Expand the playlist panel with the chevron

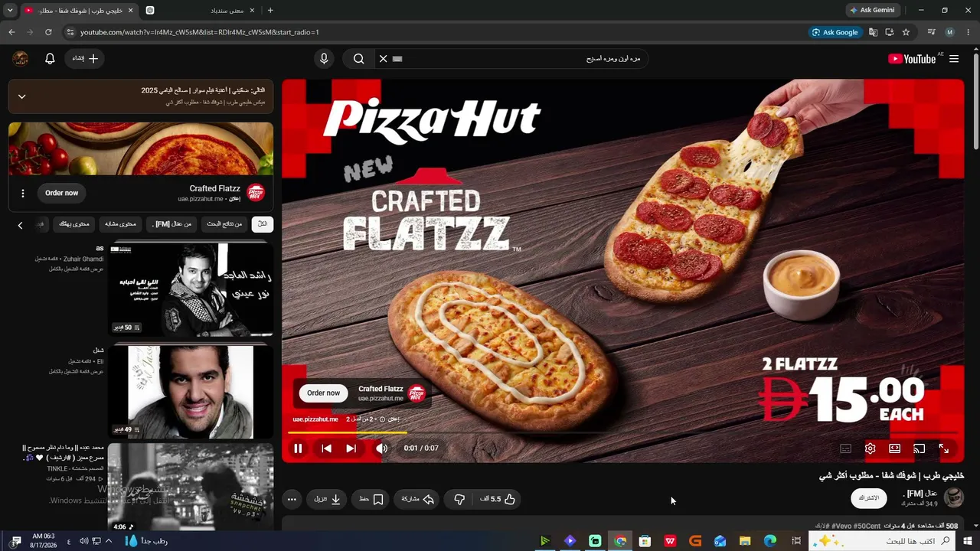tap(21, 96)
